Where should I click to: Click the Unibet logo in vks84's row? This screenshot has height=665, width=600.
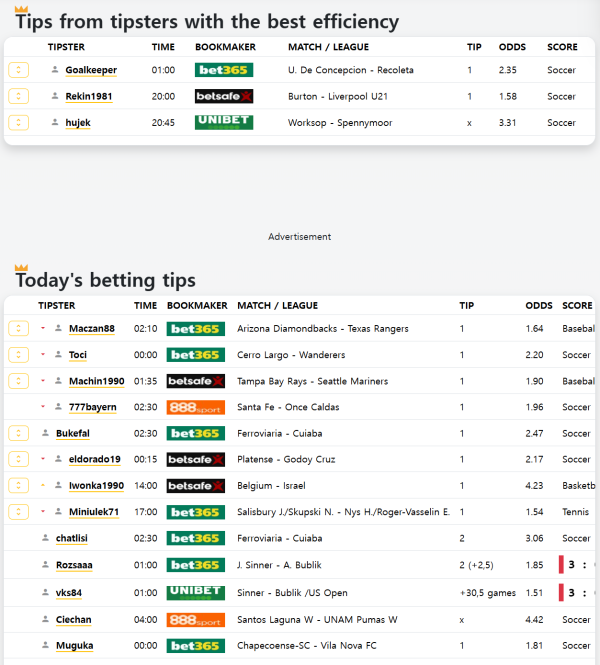195,593
